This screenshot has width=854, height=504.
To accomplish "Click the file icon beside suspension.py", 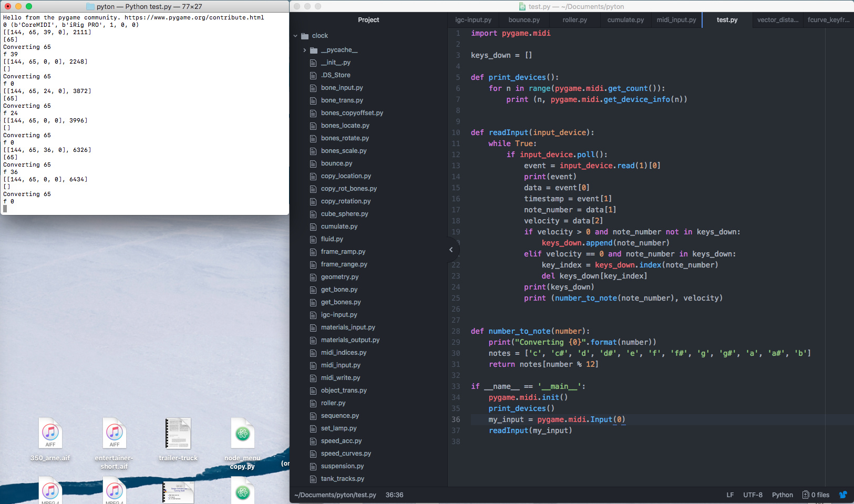I will (x=313, y=466).
